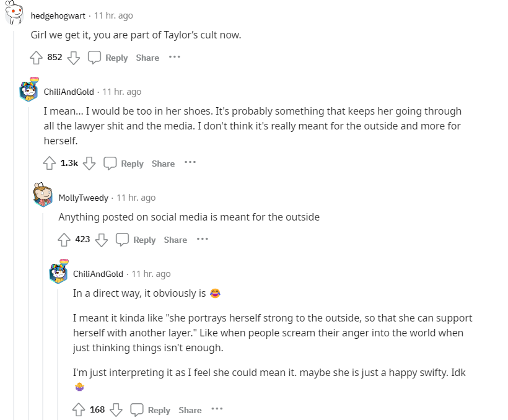Screen dimensions: 508x420
Task: Downvote MollyTweedy's comment with 423 votes
Action: tap(102, 240)
